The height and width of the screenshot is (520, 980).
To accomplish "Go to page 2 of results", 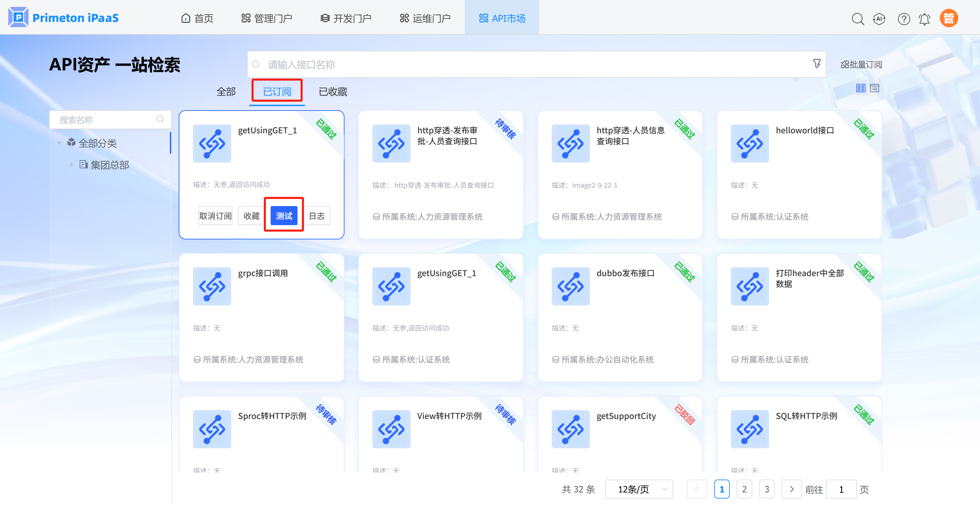I will pyautogui.click(x=744, y=489).
